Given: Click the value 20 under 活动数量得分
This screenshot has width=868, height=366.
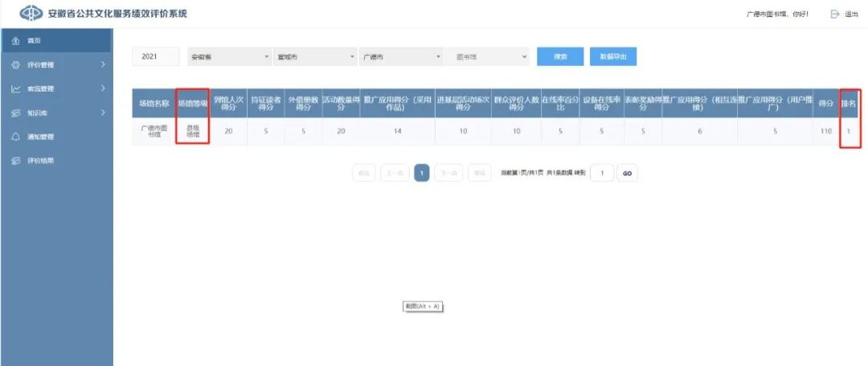Looking at the screenshot, I should 341,132.
